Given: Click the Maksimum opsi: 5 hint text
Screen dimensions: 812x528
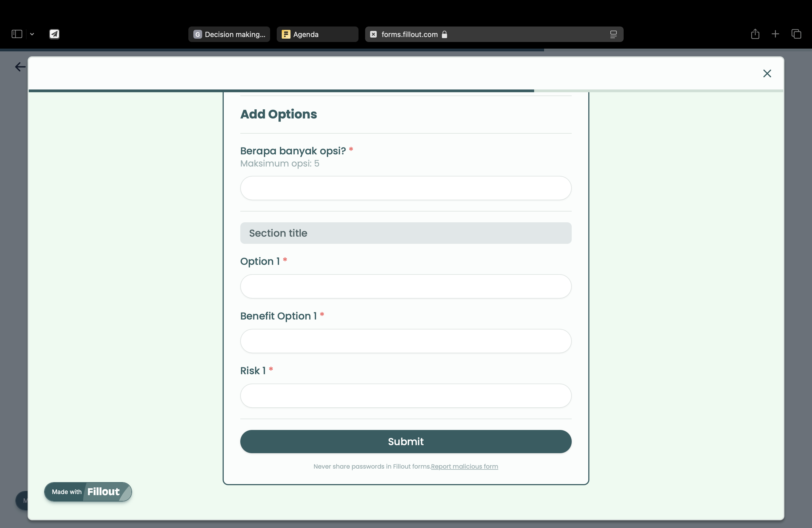Looking at the screenshot, I should tap(280, 163).
